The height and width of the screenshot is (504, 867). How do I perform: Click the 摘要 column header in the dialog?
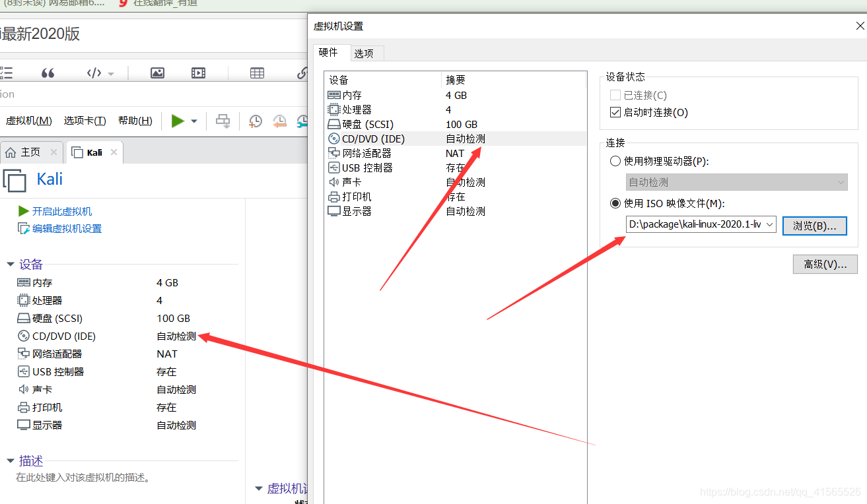pos(514,80)
